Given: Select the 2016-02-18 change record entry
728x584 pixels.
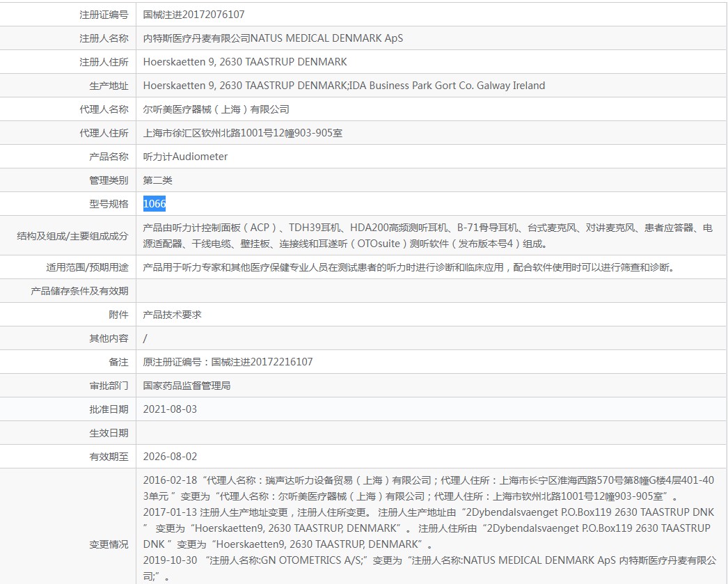Looking at the screenshot, I should click(429, 489).
